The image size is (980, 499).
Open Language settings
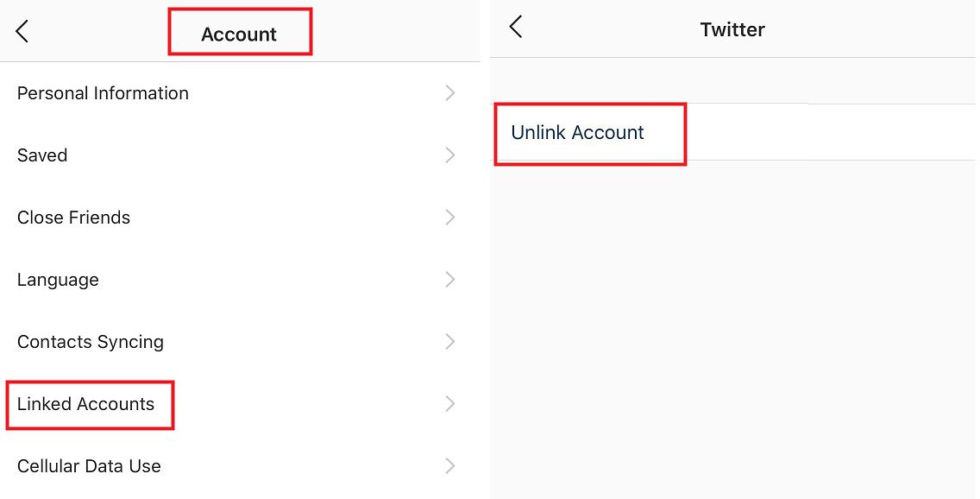pyautogui.click(x=58, y=280)
